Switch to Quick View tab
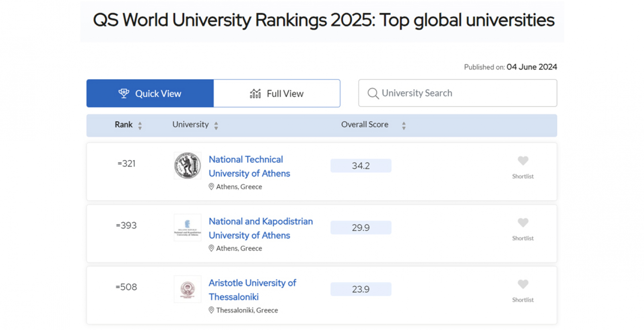This screenshot has width=644, height=330. [x=150, y=93]
